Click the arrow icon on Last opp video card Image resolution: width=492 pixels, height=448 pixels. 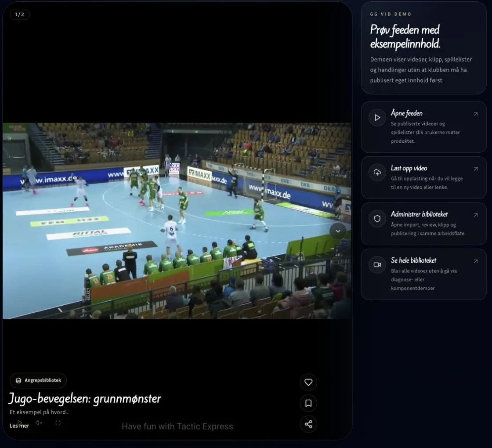[x=476, y=169]
